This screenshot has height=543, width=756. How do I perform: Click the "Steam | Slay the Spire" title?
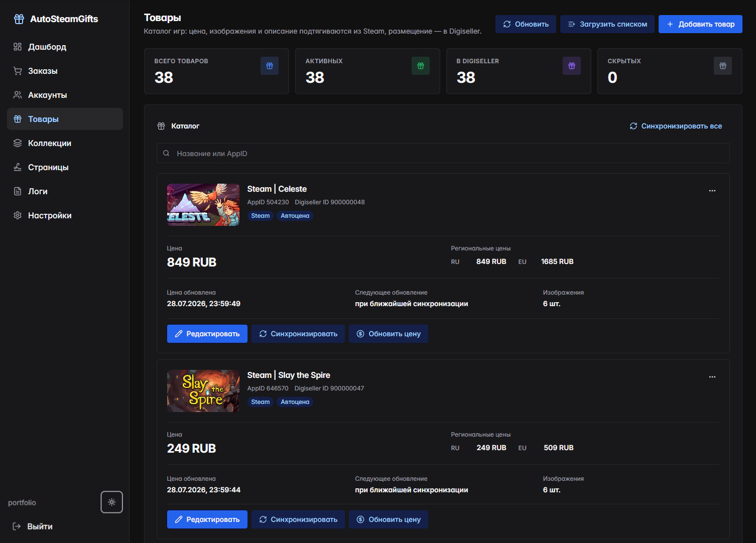click(289, 375)
